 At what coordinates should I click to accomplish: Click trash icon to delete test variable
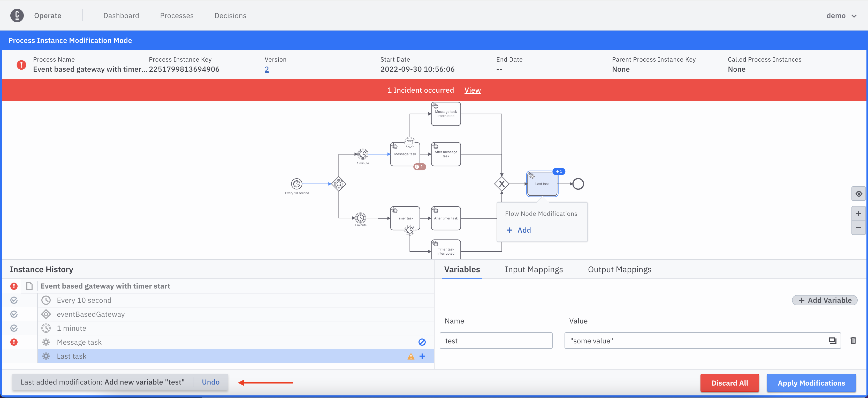853,341
